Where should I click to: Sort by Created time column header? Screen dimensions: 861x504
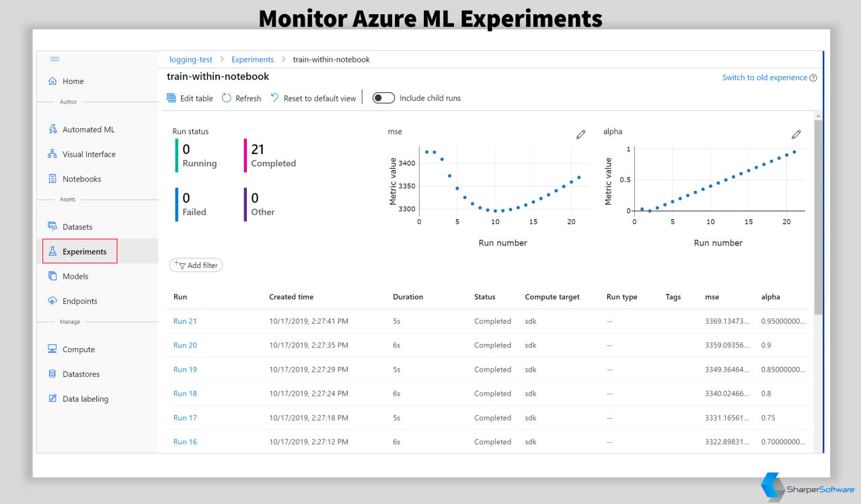(291, 297)
